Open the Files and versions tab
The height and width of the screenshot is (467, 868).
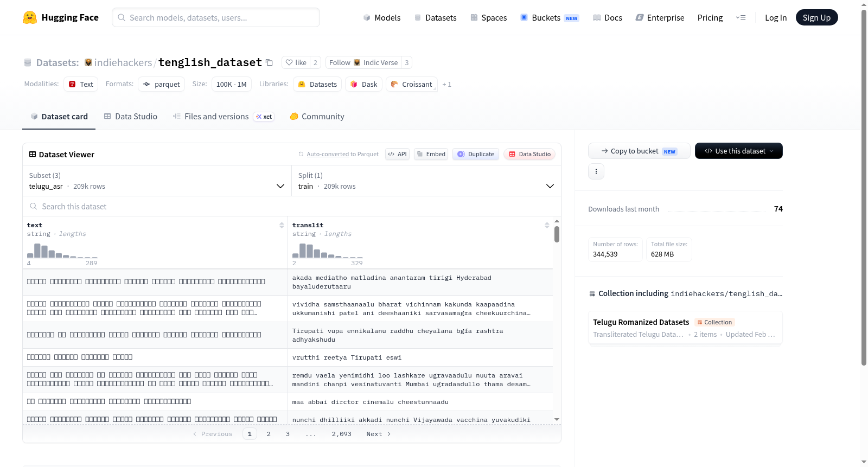click(x=223, y=116)
